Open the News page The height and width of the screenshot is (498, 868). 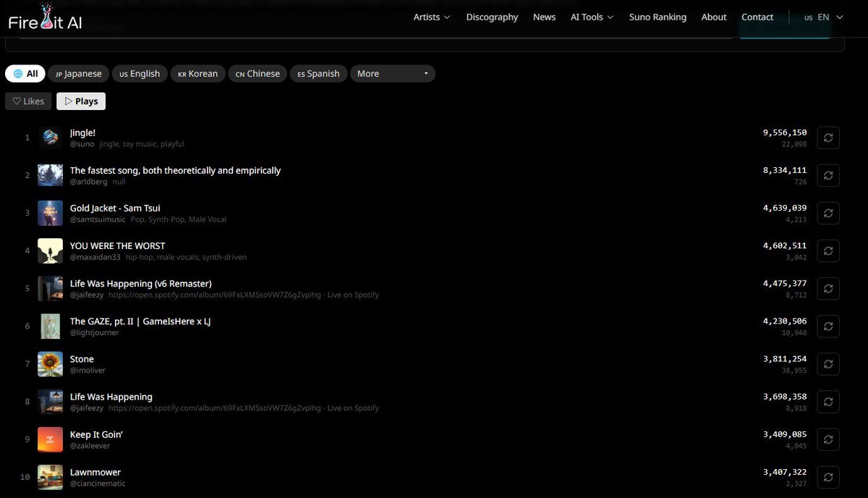tap(544, 17)
